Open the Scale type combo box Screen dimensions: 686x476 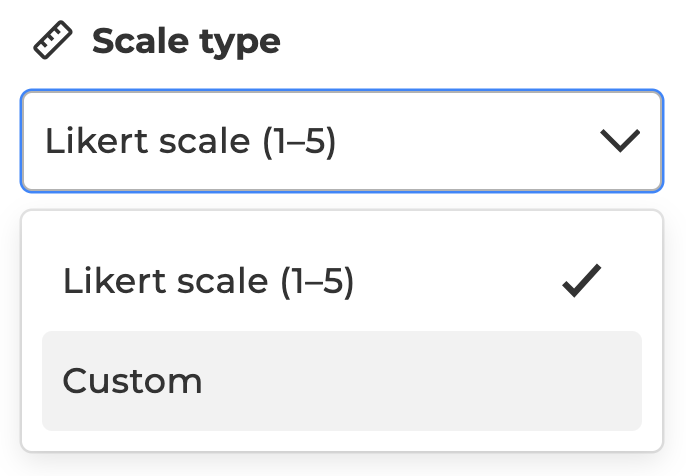(x=342, y=141)
